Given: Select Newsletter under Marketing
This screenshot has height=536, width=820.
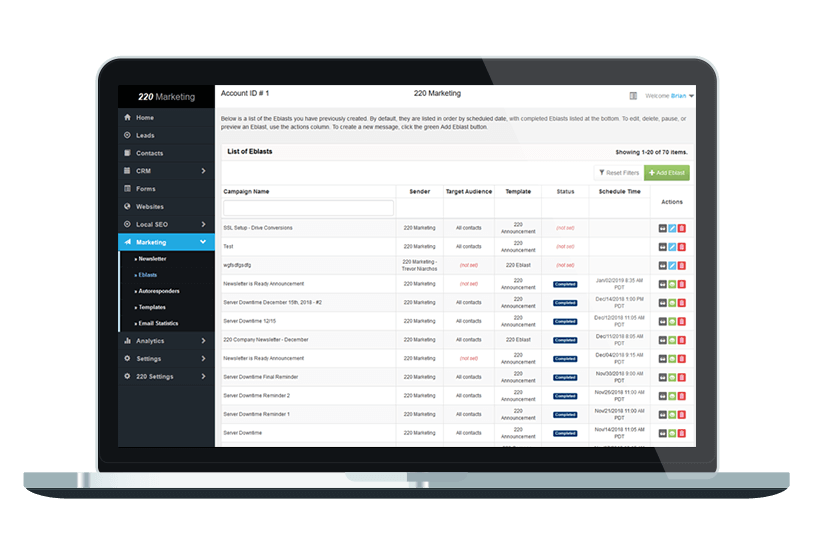Looking at the screenshot, I should point(152,258).
